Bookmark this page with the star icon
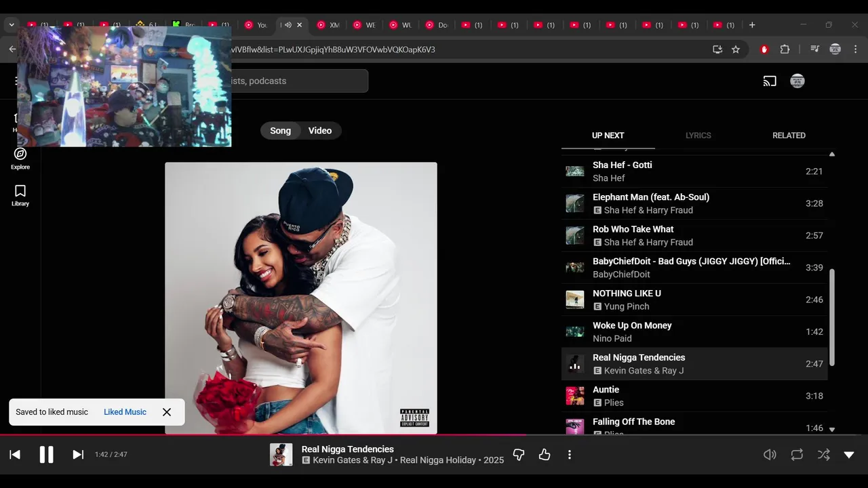The width and height of the screenshot is (868, 488). tap(736, 49)
